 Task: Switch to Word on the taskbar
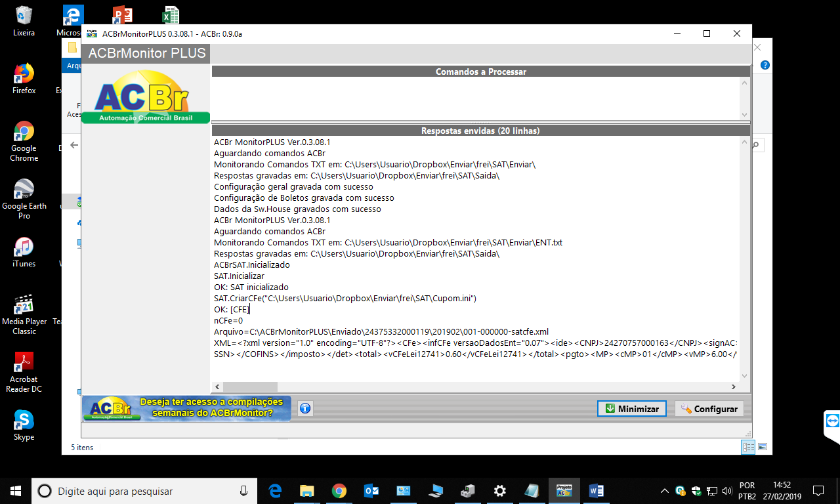coord(596,491)
